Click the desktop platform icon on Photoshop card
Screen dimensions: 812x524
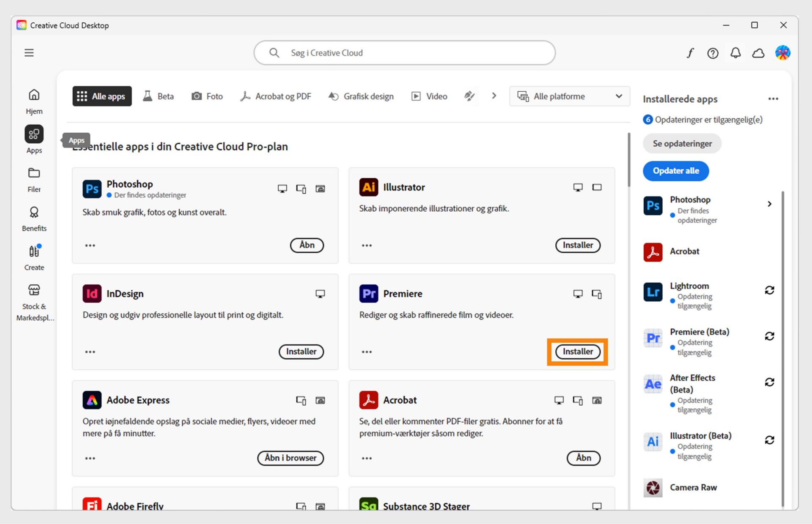point(282,189)
